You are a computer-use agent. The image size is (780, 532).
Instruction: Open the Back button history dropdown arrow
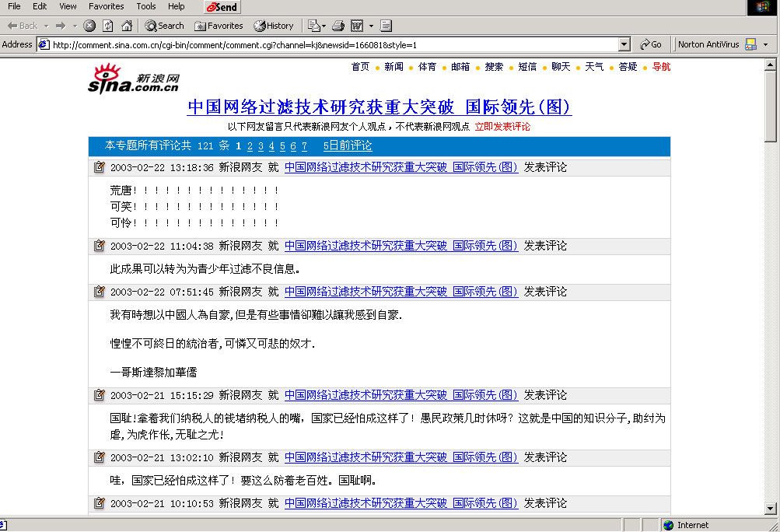pos(45,26)
